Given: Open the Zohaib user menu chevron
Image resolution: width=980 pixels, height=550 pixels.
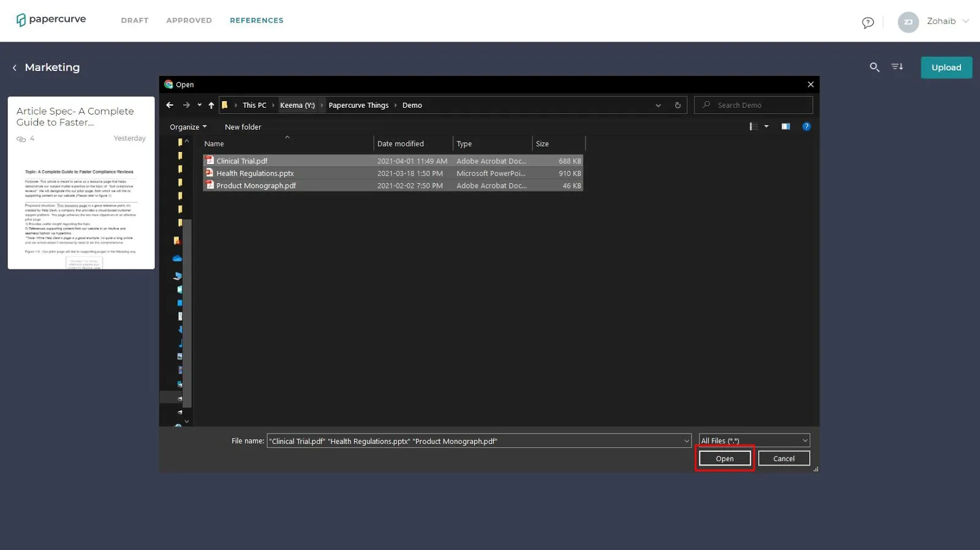Looking at the screenshot, I should pos(966,21).
